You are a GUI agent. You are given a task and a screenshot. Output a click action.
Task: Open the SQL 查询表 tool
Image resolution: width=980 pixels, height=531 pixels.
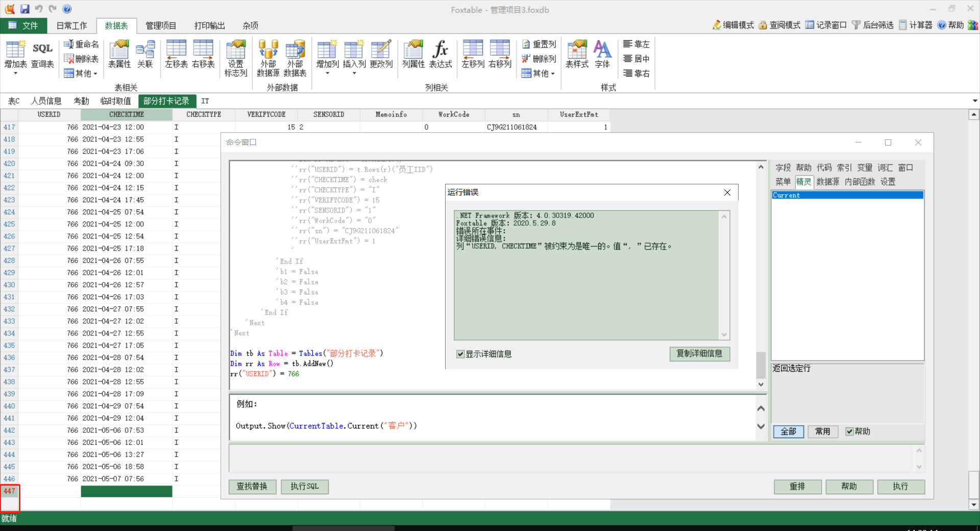[x=42, y=54]
